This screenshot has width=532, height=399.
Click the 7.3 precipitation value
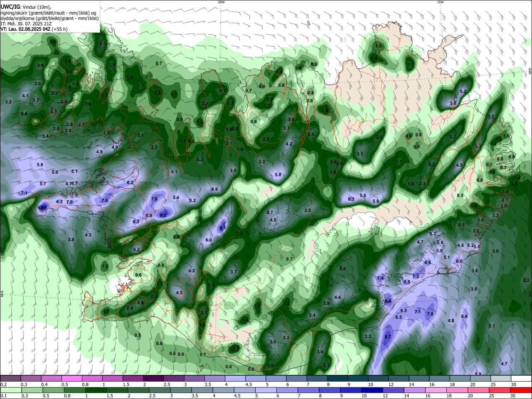[416, 276]
